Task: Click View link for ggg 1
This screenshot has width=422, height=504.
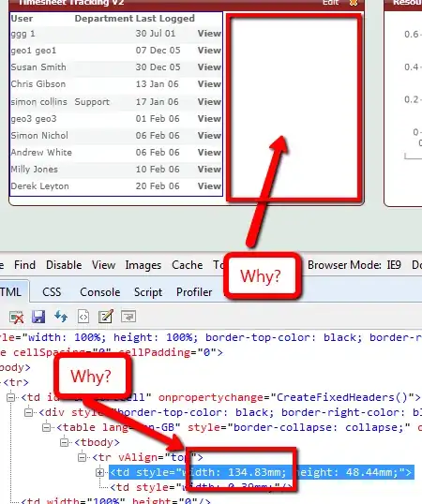Action: pyautogui.click(x=209, y=34)
